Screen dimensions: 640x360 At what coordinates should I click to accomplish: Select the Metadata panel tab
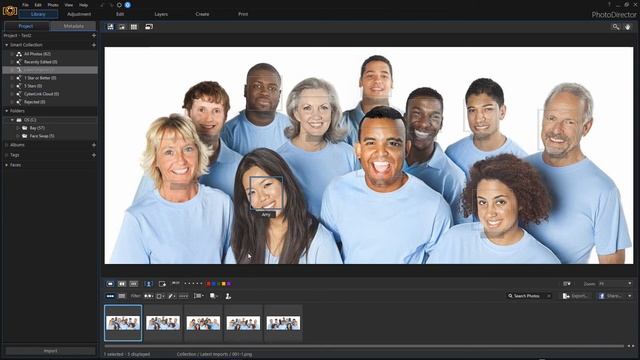pos(73,26)
